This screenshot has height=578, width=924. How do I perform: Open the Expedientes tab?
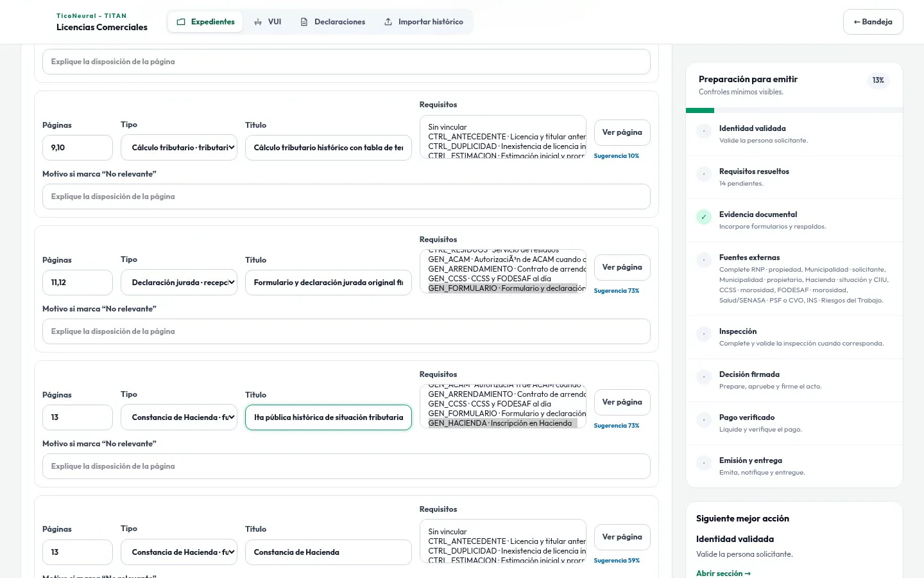point(205,22)
